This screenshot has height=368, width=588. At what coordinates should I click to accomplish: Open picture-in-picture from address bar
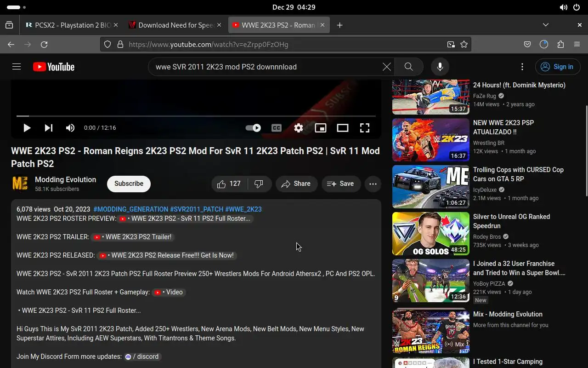click(x=451, y=45)
